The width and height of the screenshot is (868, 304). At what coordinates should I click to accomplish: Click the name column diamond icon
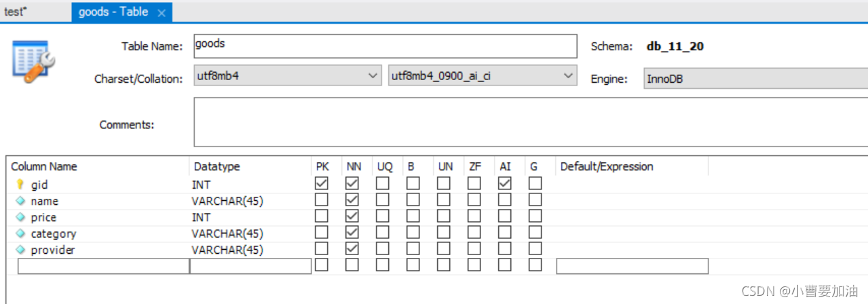(x=20, y=201)
